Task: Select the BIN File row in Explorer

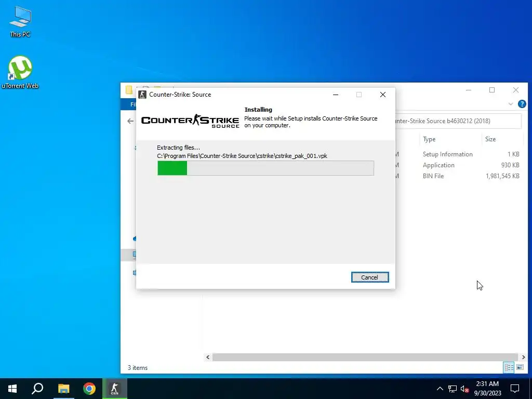Action: click(x=458, y=176)
